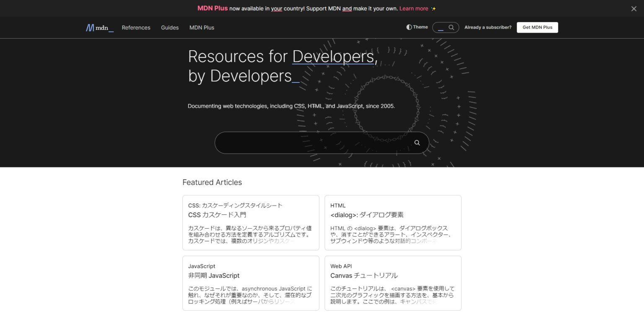Click the Developers underlined word in the headline
Image resolution: width=644 pixels, height=314 pixels.
click(x=333, y=56)
